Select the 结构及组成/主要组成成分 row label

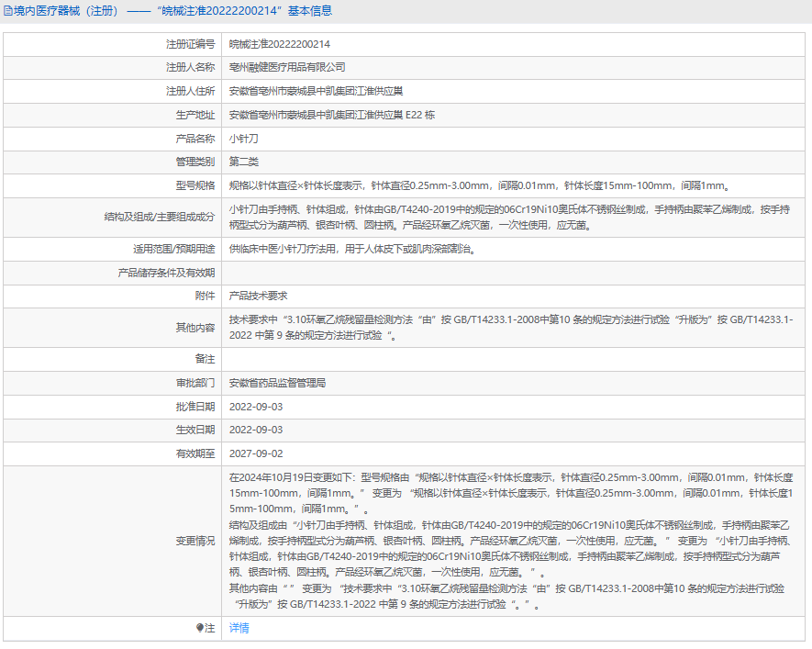(160, 217)
